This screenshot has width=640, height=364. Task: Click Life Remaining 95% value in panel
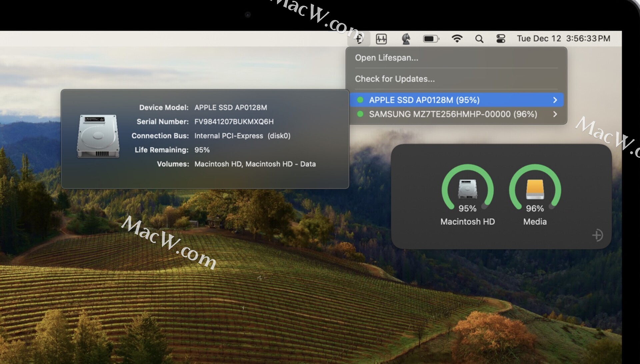click(202, 150)
